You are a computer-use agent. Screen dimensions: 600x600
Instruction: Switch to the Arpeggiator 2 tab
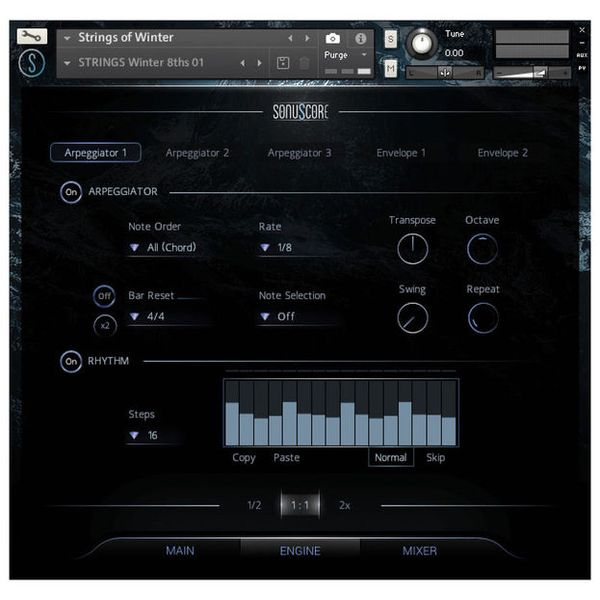[x=197, y=153]
